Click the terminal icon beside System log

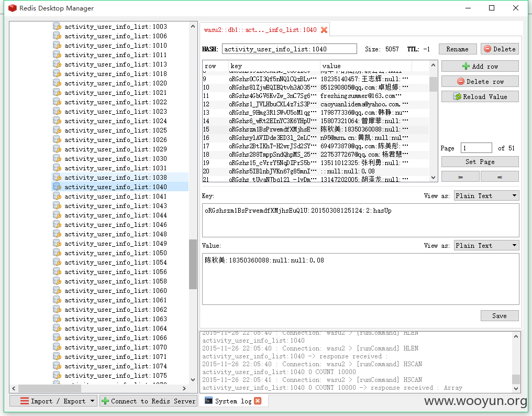tap(208, 401)
